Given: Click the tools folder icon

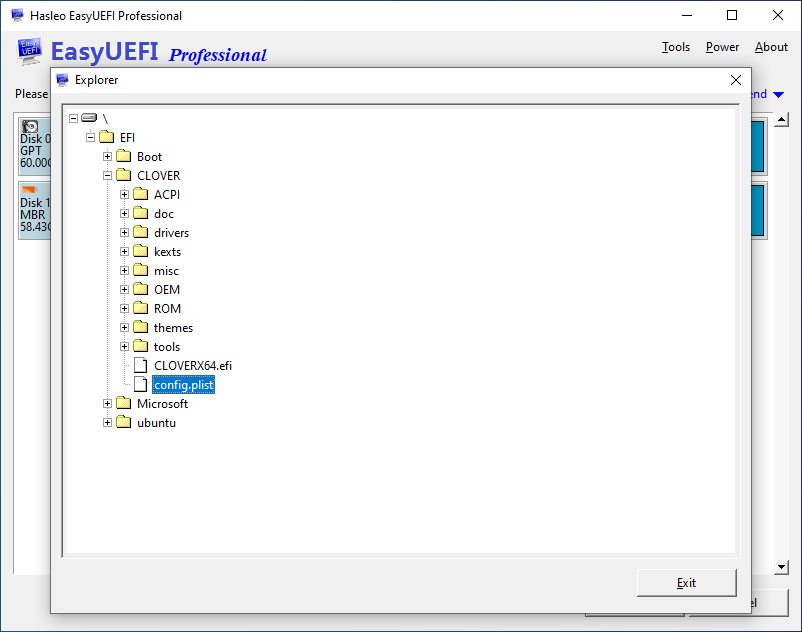Looking at the screenshot, I should point(141,346).
